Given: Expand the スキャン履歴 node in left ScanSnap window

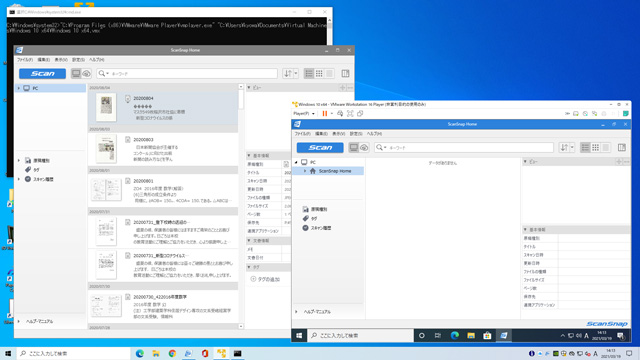Looking at the screenshot, I should 18,179.
